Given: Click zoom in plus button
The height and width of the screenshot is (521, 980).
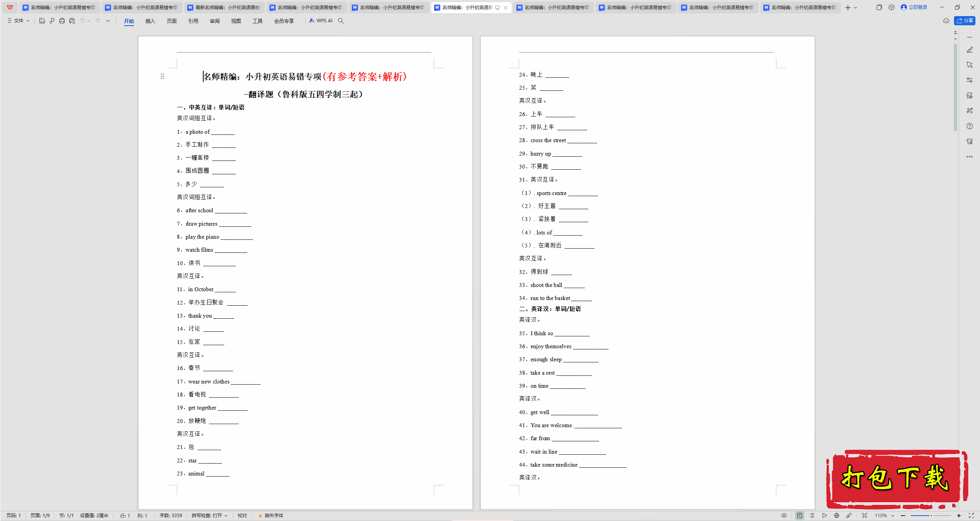Looking at the screenshot, I should 959,516.
